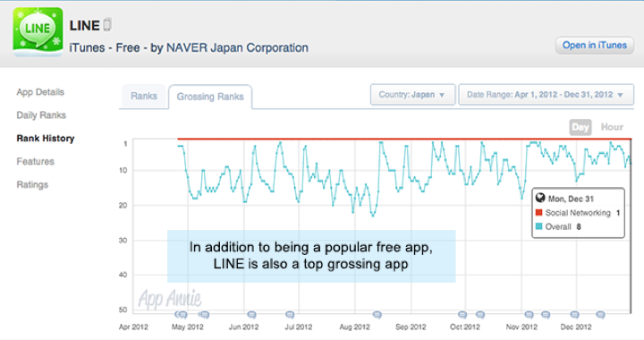Viewport: 644px width, 340px height.
Task: Switch chart granularity to Hour
Action: tap(612, 127)
